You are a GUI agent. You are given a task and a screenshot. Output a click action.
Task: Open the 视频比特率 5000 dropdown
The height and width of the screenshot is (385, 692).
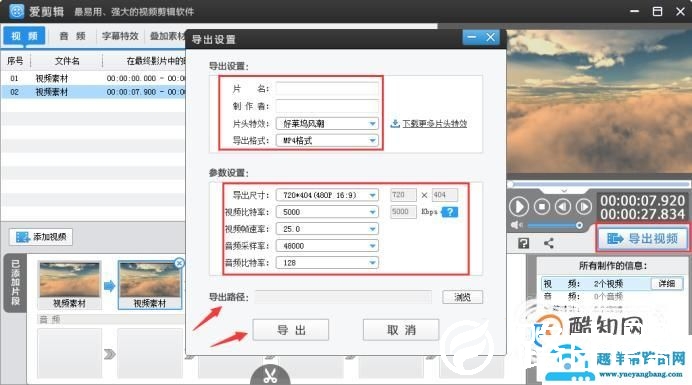tap(327, 212)
